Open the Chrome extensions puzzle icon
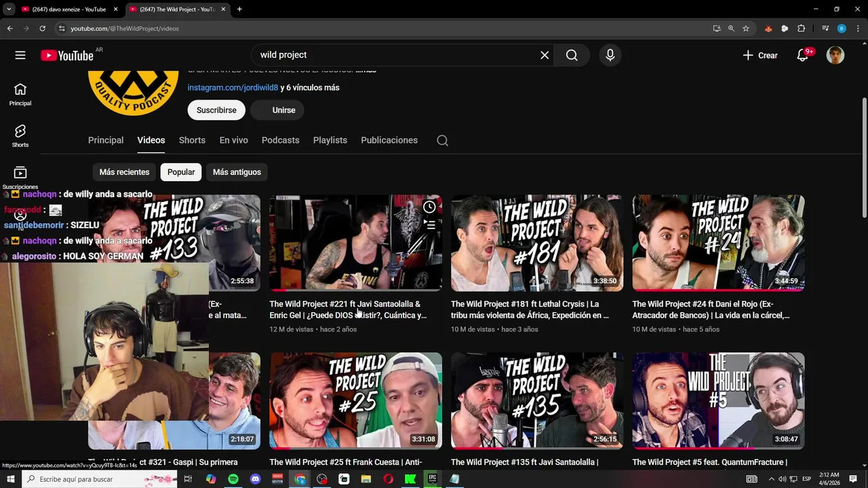 (802, 28)
